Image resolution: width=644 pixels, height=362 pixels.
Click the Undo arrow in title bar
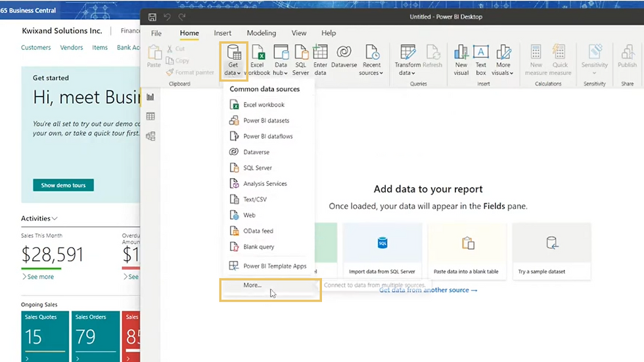[167, 17]
